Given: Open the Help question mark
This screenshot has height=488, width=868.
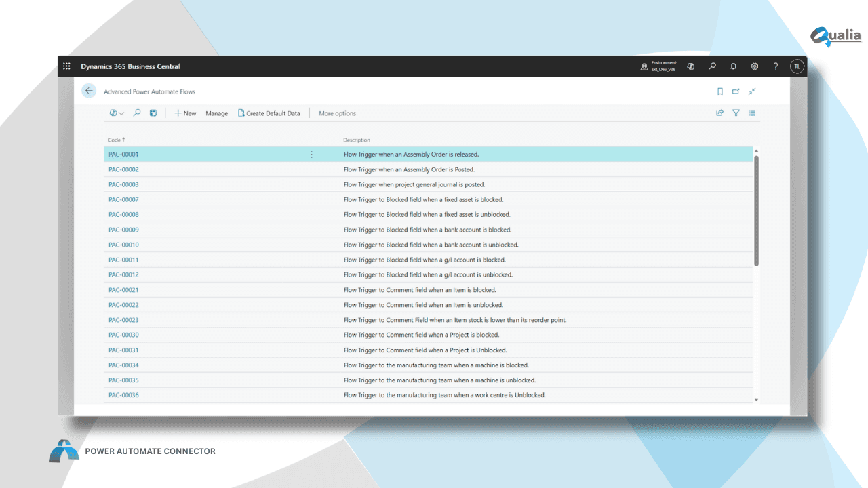Looking at the screenshot, I should pyautogui.click(x=776, y=66).
